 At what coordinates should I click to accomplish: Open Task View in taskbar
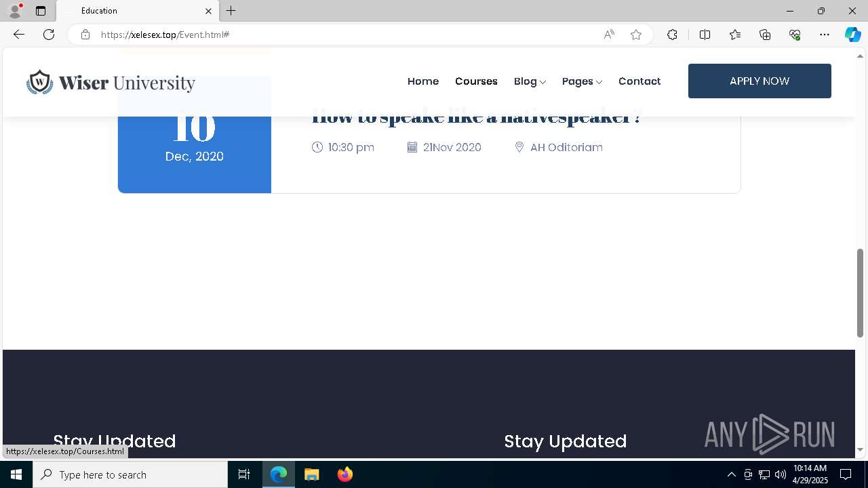pos(244,474)
